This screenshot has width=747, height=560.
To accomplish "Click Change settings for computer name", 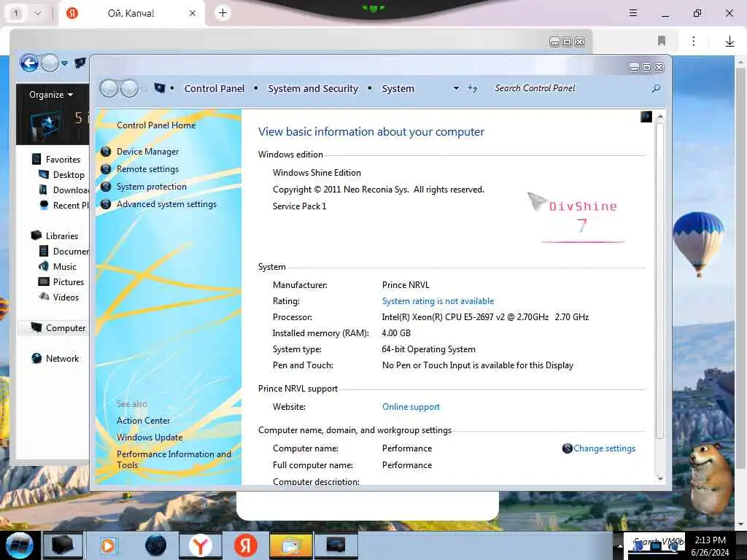I will [x=604, y=448].
